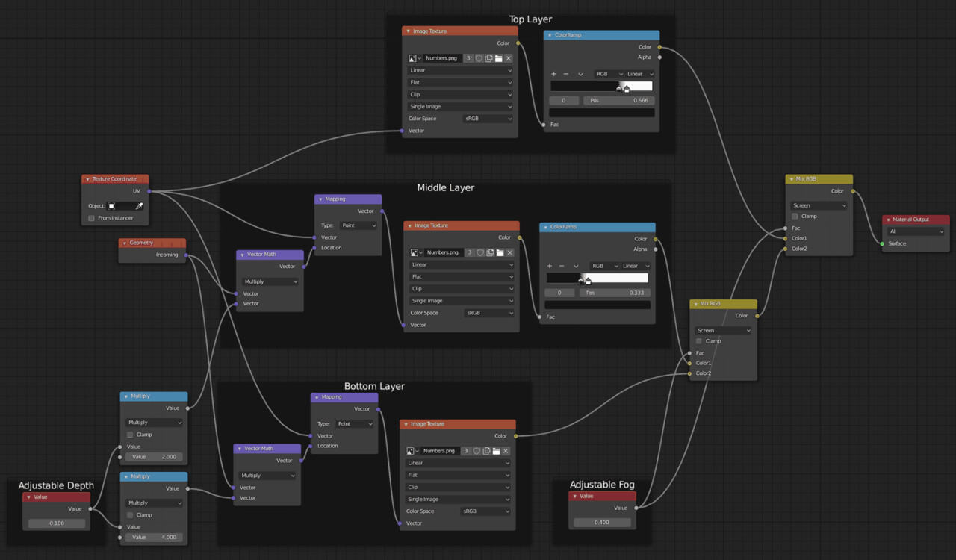
Task: Click the 0.400 Value field in Adjustable Fog
Action: [601, 522]
